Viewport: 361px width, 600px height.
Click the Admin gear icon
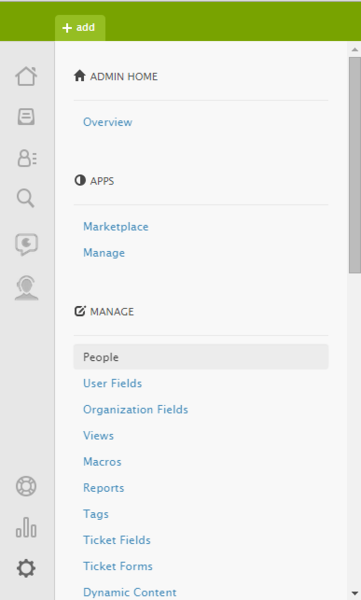(26, 568)
